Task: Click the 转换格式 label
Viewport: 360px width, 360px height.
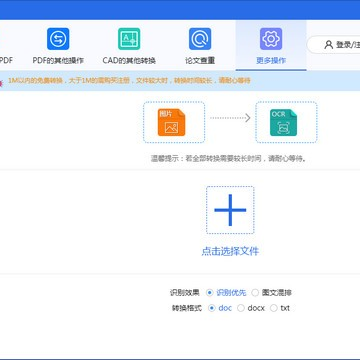Action: coord(187,308)
